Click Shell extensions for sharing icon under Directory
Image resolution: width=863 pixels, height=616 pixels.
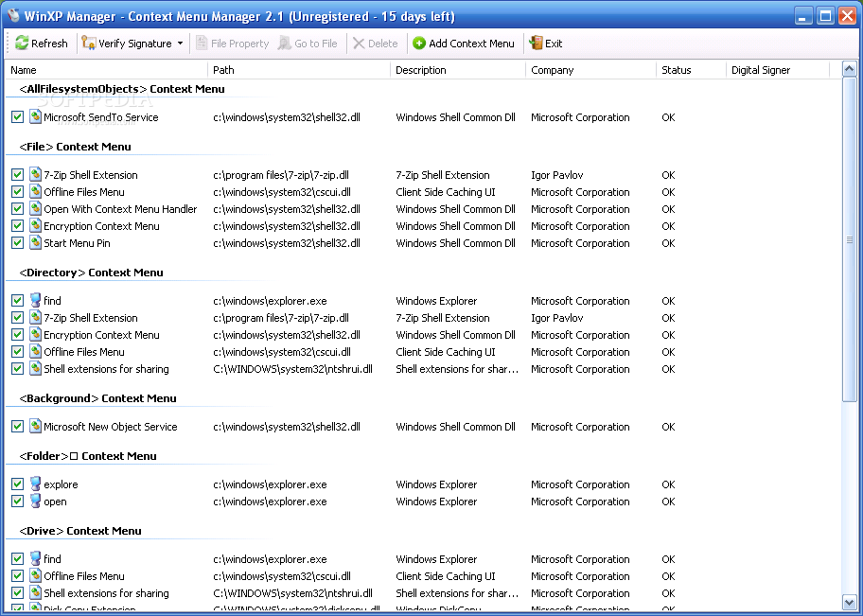coord(35,368)
